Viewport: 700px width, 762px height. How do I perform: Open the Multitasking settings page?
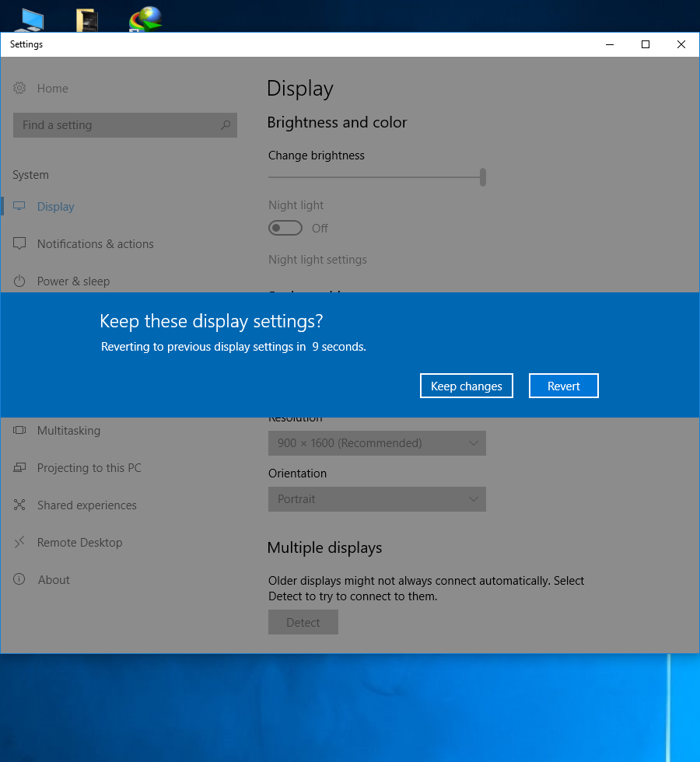(x=68, y=431)
